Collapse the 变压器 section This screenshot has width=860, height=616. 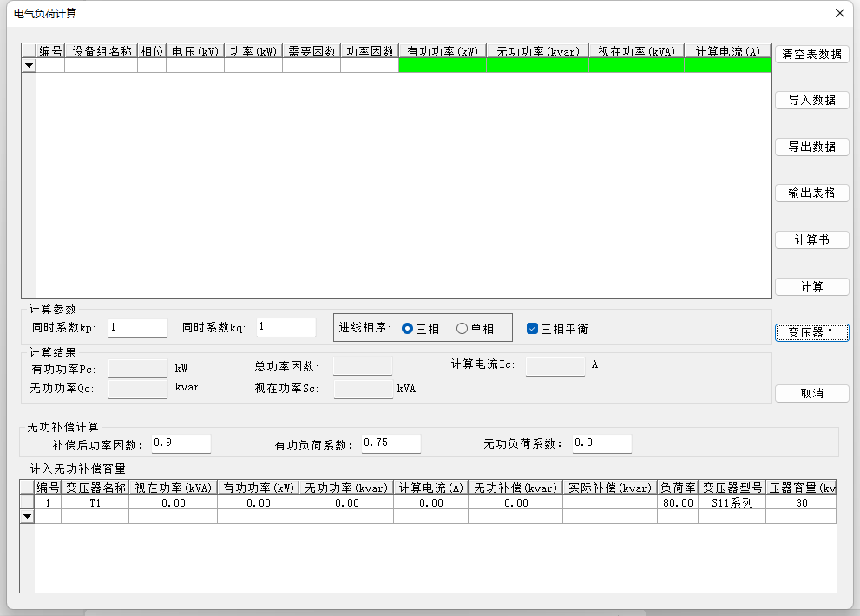click(811, 333)
